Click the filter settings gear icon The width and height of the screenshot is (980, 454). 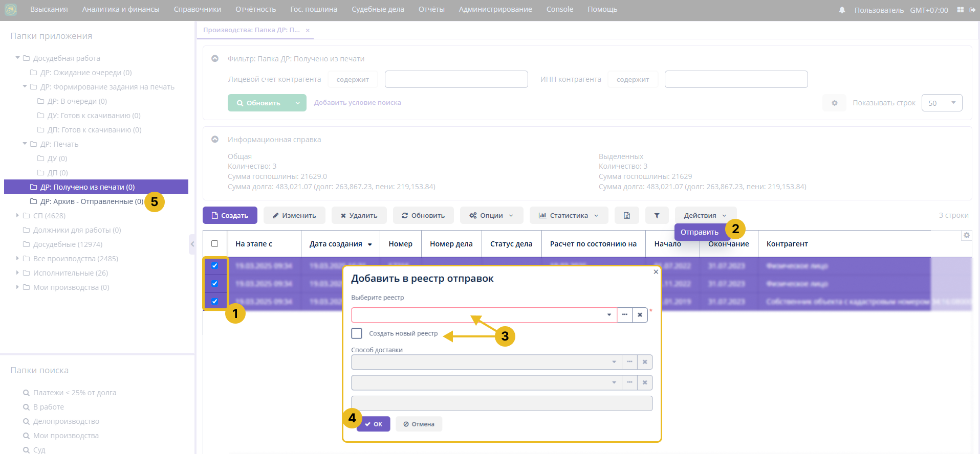point(834,103)
